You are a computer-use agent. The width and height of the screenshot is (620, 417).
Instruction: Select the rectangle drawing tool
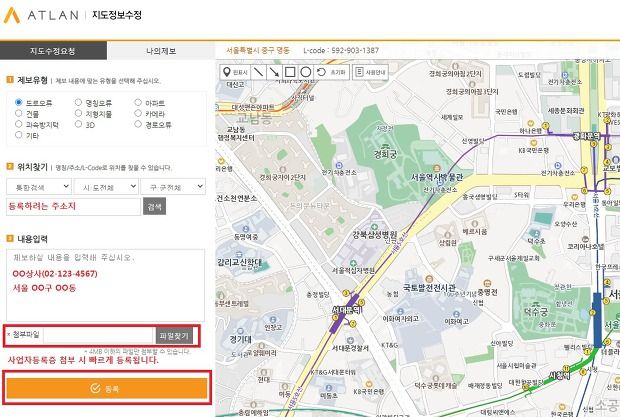pyautogui.click(x=290, y=72)
